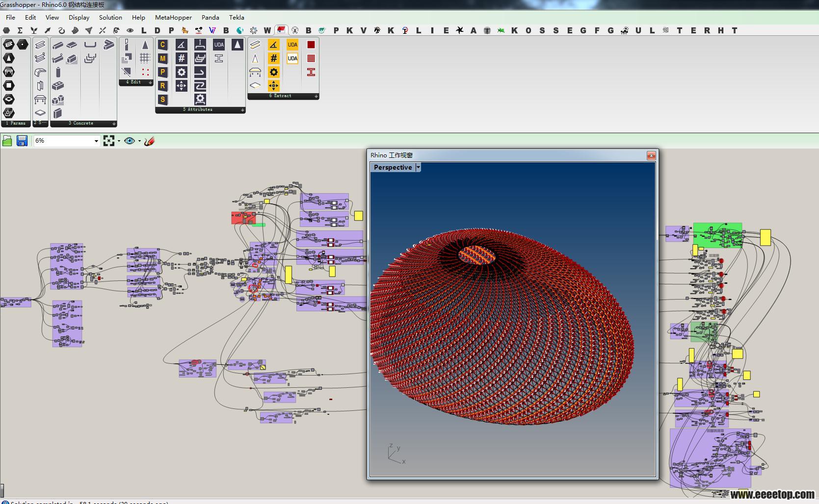Viewport: 819px width, 504px height.
Task: Open the Weaverbird W tab
Action: click(267, 30)
